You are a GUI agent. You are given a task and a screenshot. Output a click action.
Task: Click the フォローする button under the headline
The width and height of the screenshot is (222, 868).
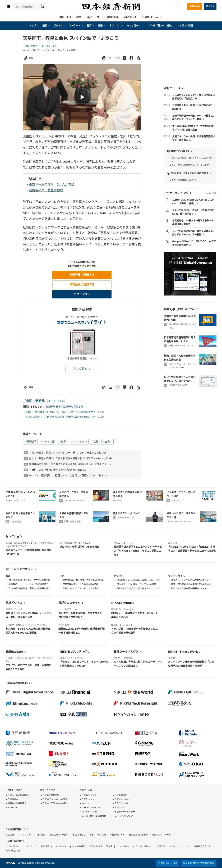pos(49,46)
